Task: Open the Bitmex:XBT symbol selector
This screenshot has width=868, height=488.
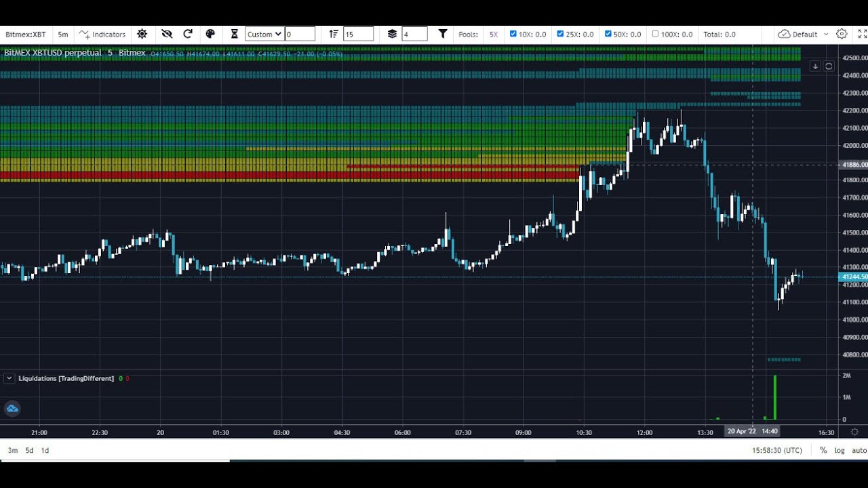Action: pos(26,34)
